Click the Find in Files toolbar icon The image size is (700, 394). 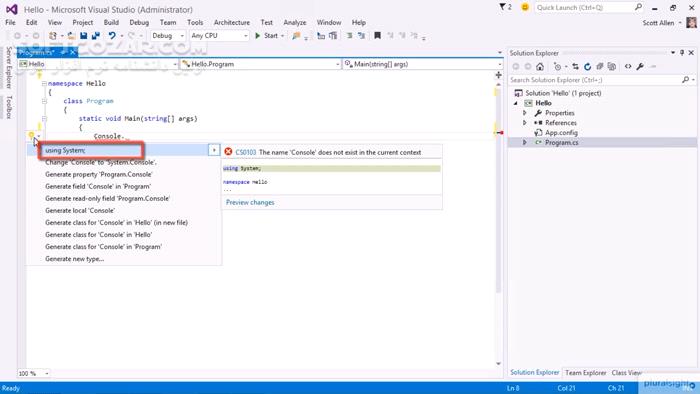point(296,36)
